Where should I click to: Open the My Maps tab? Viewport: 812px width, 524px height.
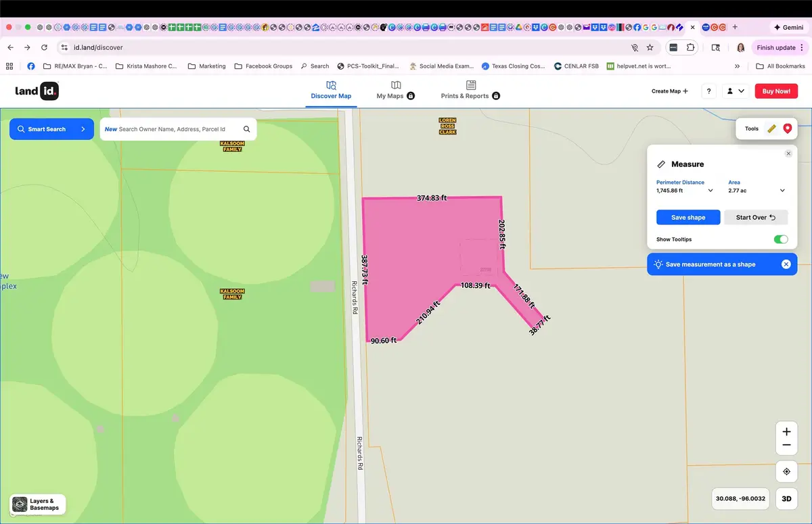coord(390,91)
